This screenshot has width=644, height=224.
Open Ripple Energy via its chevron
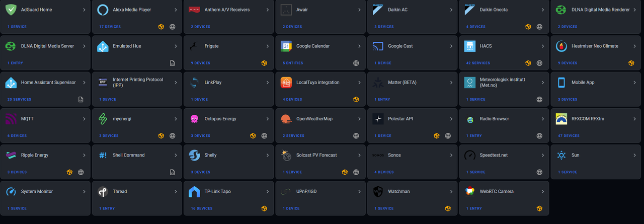[84, 155]
